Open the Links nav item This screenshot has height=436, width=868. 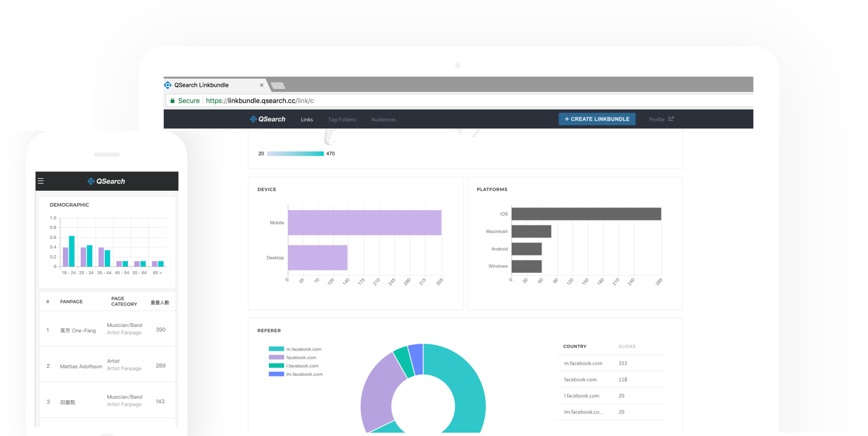click(x=307, y=120)
